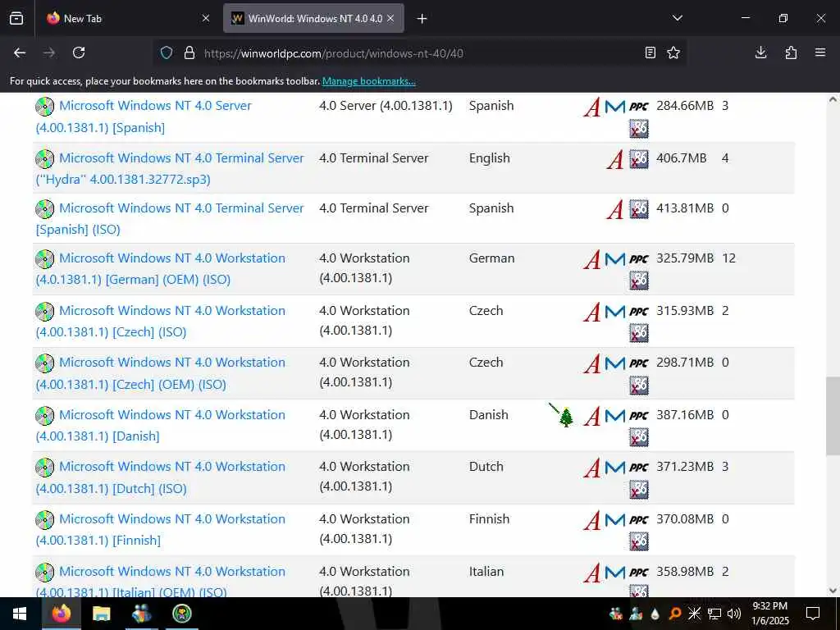This screenshot has height=630, width=840.
Task: Focus the winworldpc.com URL address bar
Action: [x=418, y=53]
